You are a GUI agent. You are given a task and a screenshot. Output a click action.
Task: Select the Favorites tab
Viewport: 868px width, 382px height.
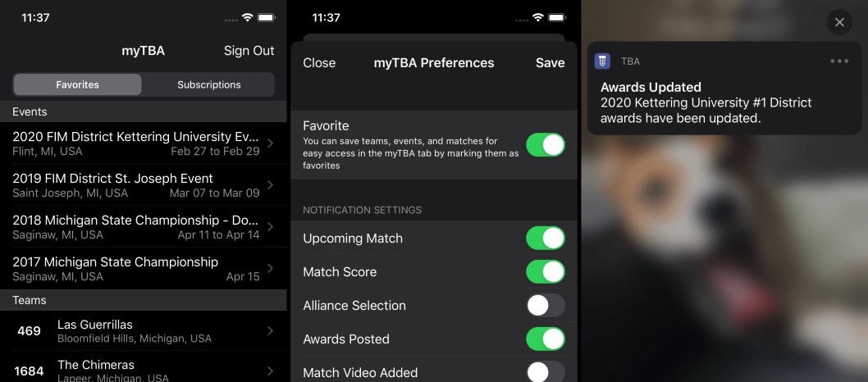pos(77,85)
